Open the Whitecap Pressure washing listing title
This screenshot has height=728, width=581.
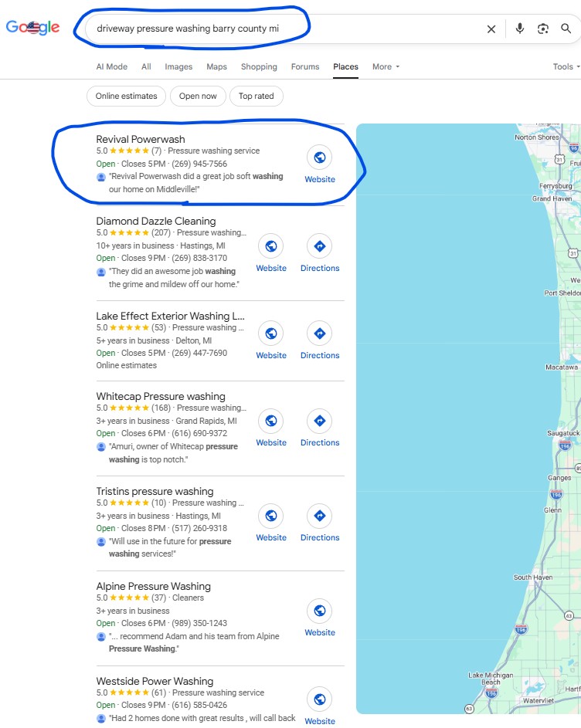tap(161, 397)
